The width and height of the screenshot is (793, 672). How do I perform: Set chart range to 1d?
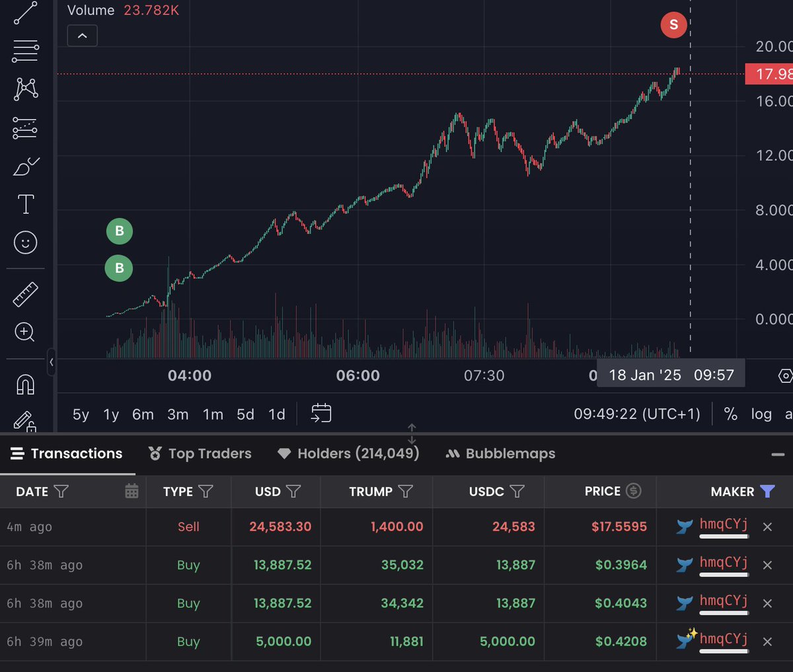point(277,414)
